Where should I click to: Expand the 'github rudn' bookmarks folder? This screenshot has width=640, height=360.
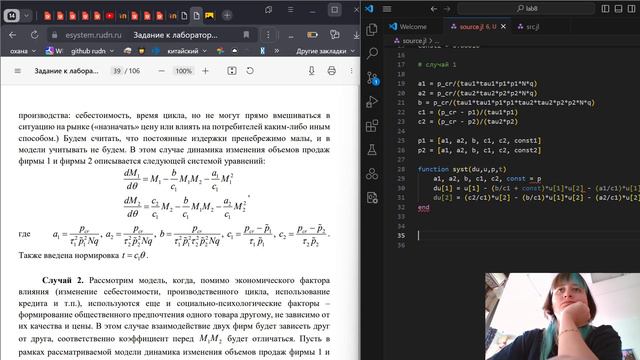92,51
